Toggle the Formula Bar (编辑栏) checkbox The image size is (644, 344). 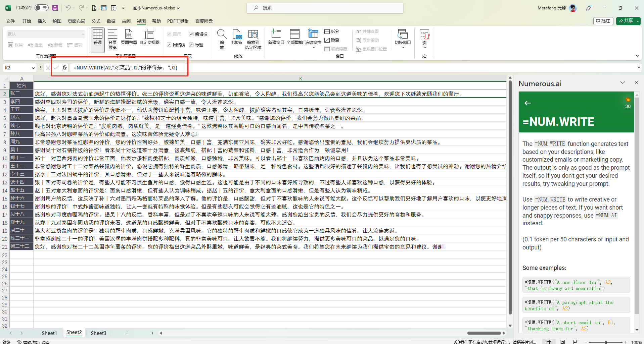[x=191, y=34]
